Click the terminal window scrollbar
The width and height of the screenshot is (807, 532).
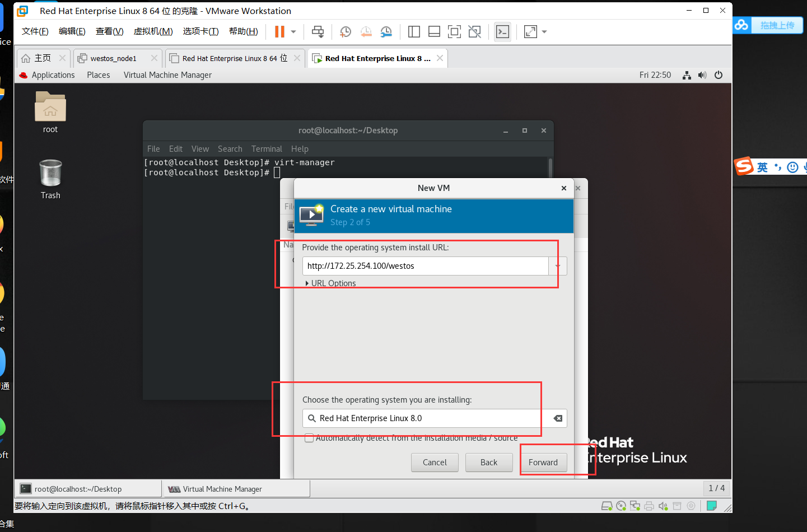pyautogui.click(x=551, y=168)
